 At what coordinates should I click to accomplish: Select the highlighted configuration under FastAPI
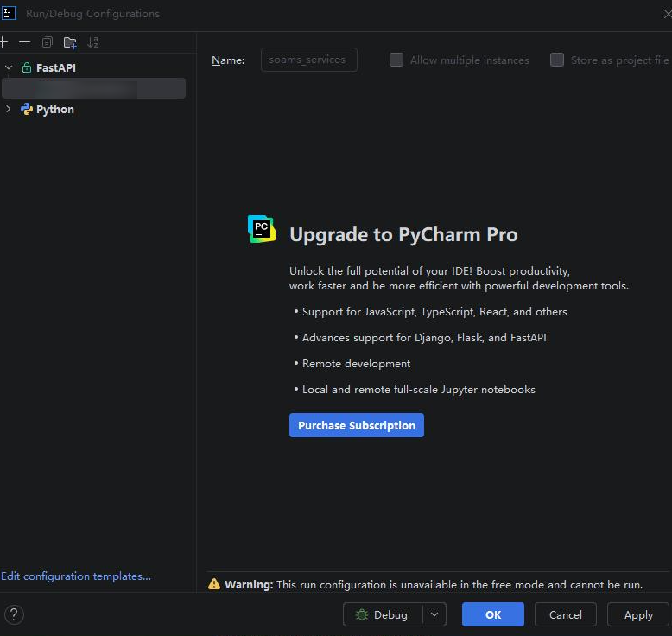pyautogui.click(x=93, y=88)
